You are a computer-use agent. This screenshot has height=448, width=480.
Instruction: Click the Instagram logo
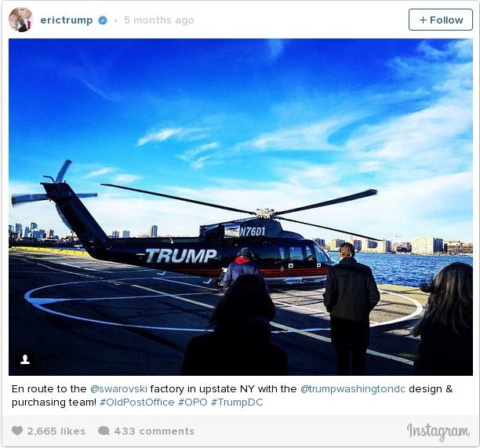[x=438, y=432]
